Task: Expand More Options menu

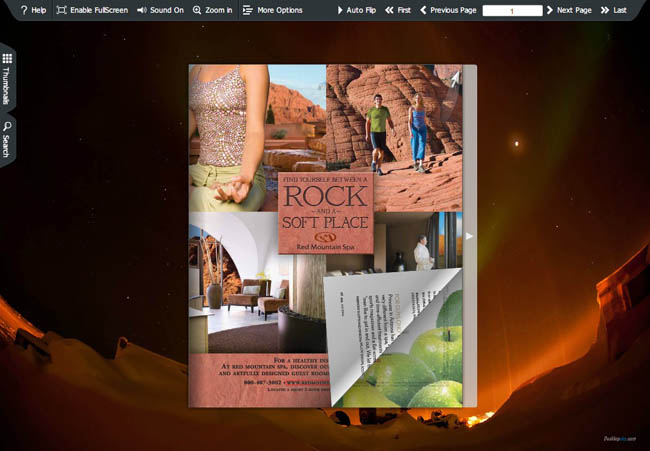Action: coord(272,10)
